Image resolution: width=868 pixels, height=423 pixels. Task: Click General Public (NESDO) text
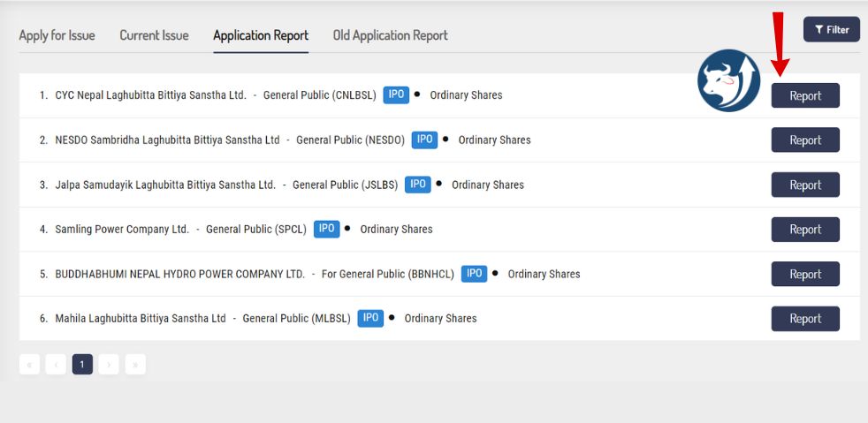point(350,140)
